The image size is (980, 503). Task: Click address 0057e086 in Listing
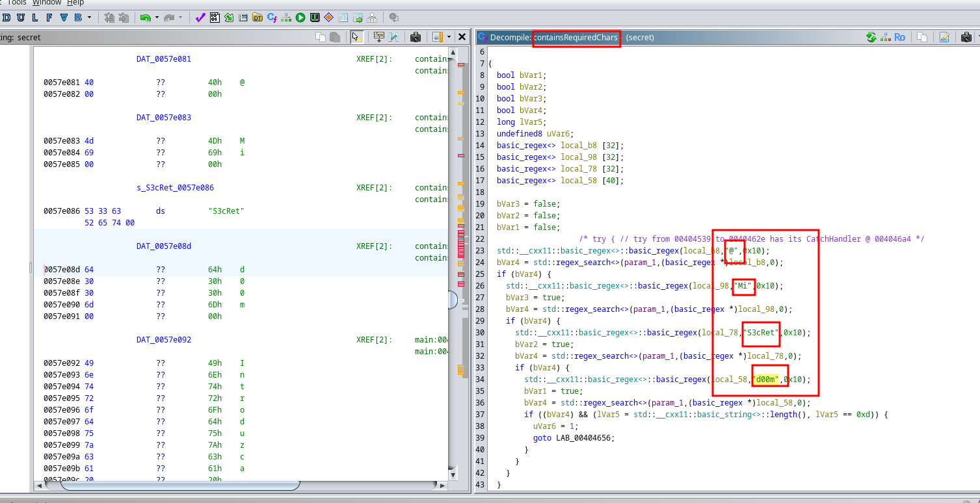pos(62,211)
